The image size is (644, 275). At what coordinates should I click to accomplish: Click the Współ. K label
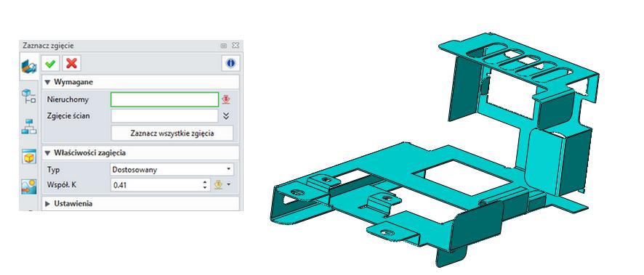[62, 185]
